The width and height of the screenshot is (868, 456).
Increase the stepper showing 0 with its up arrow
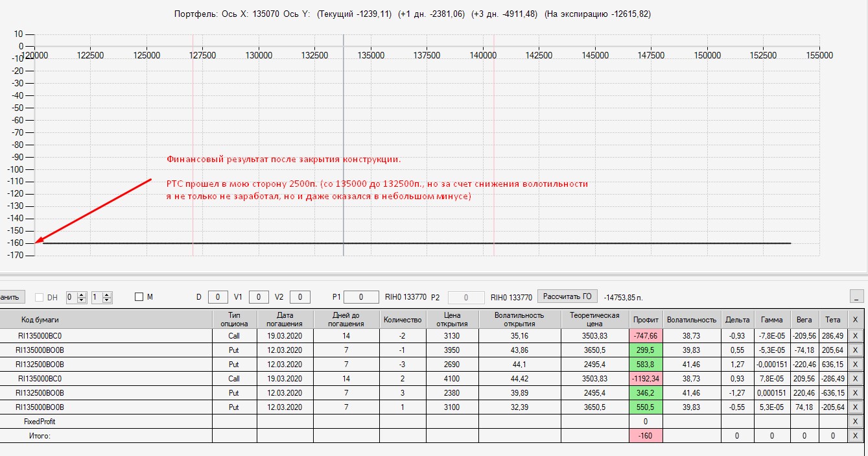pos(82,294)
